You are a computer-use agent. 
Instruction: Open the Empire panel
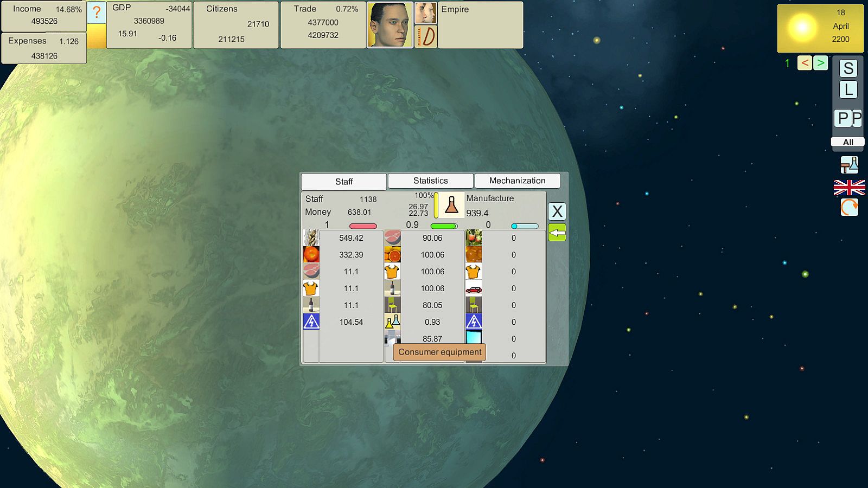tap(481, 24)
